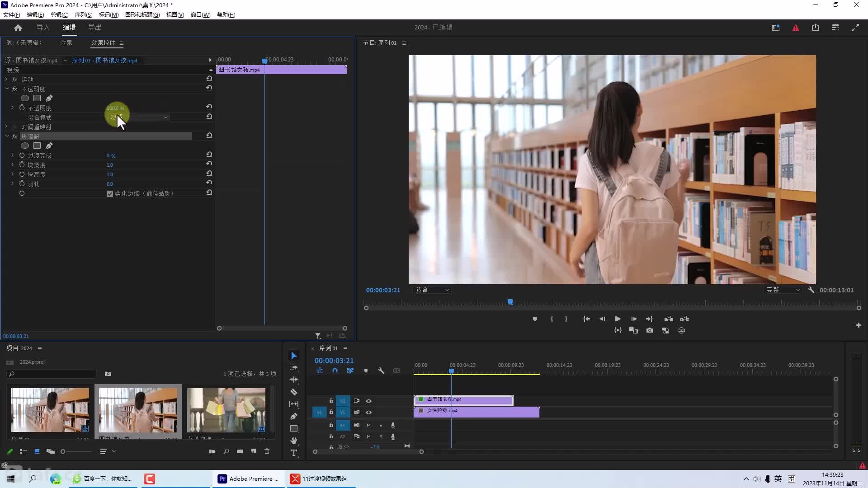Open the 适合 zoom level dropdown
Viewport: 868px width, 488px height.
tap(432, 290)
